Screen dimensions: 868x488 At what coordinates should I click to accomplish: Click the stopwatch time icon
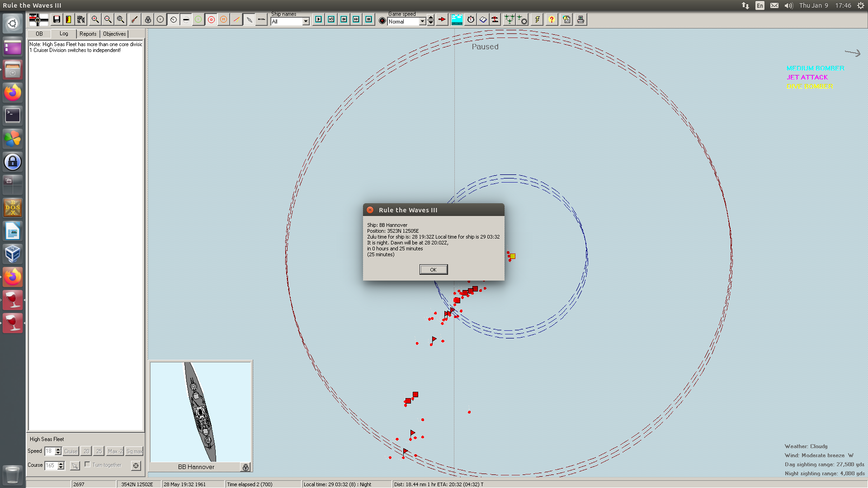coord(471,19)
